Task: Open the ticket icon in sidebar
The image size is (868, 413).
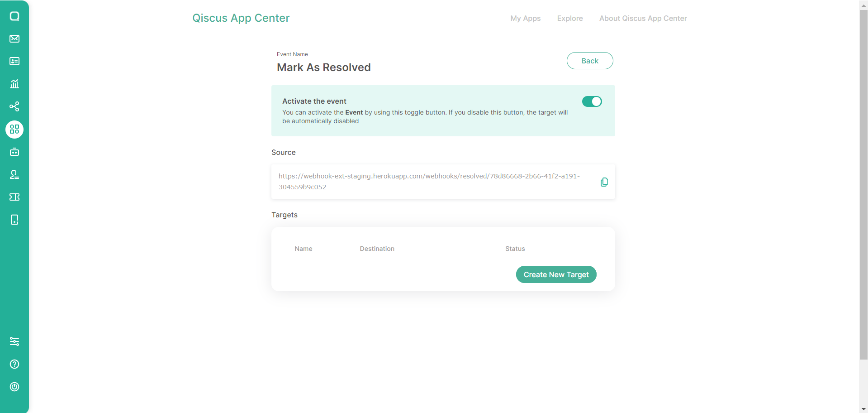Action: pyautogui.click(x=14, y=197)
